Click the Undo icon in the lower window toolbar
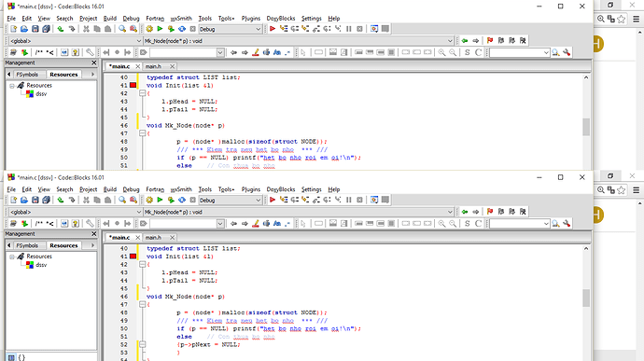 [x=61, y=200]
